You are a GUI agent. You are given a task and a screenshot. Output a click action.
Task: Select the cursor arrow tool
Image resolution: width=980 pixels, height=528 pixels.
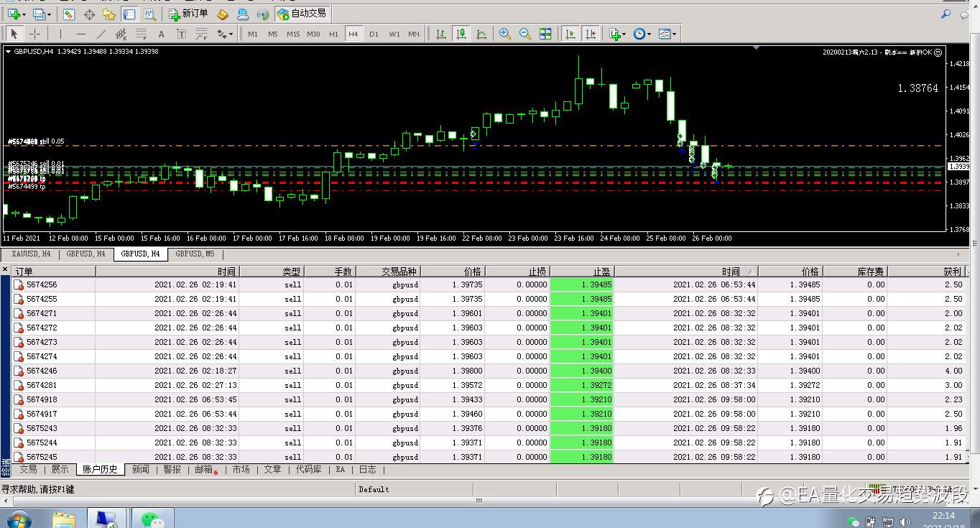pyautogui.click(x=14, y=34)
